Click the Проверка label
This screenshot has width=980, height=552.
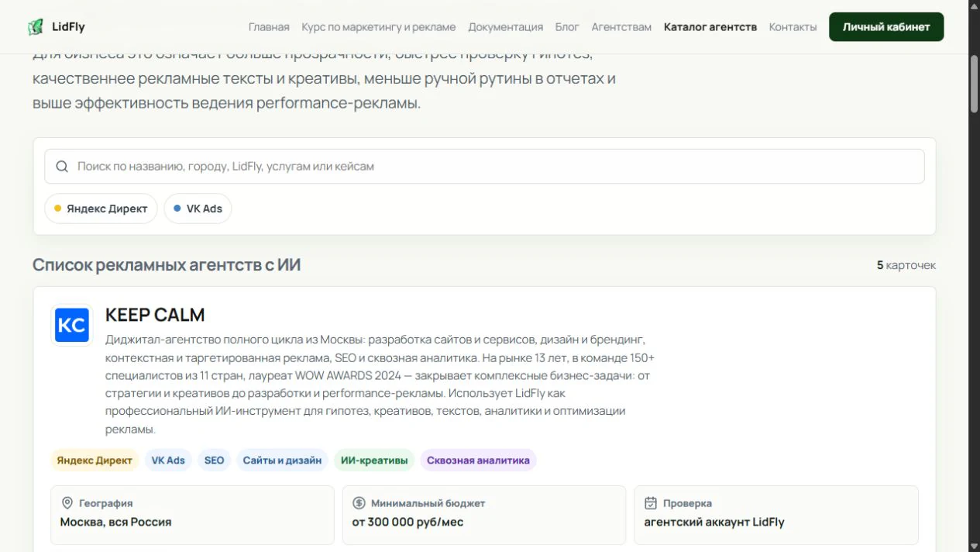[x=687, y=503]
